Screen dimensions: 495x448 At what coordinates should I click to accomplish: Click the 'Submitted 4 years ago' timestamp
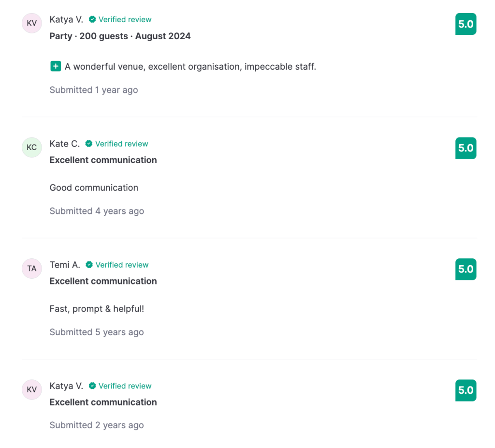(97, 211)
